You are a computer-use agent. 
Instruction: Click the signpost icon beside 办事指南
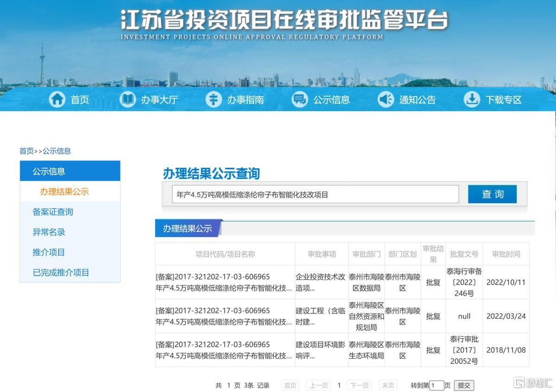pos(213,99)
